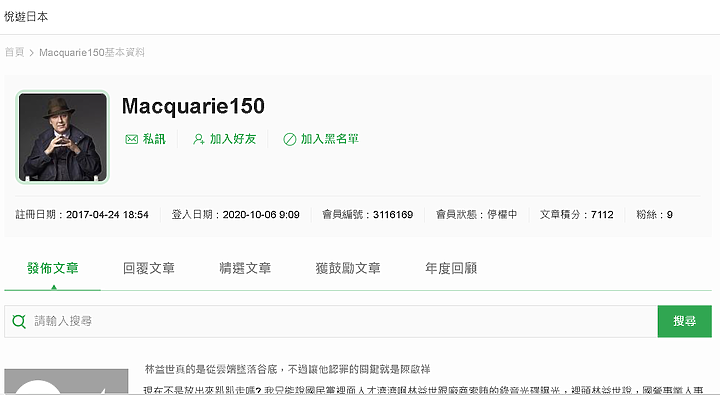The width and height of the screenshot is (720, 395).
Task: Open the article titled 林益世真的是從雲端墜落谷底
Action: [x=287, y=369]
